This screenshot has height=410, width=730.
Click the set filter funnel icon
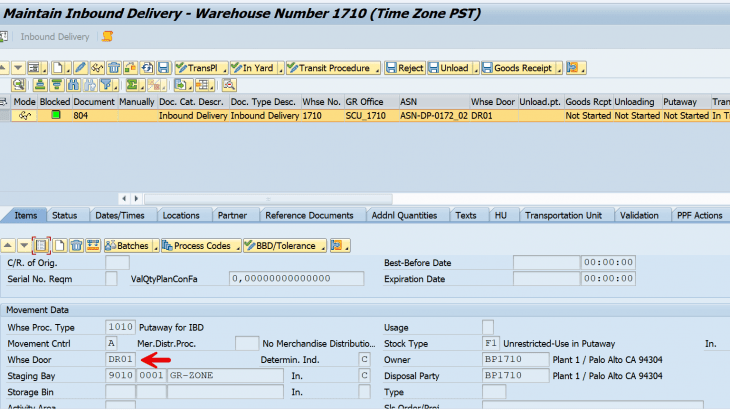point(107,85)
